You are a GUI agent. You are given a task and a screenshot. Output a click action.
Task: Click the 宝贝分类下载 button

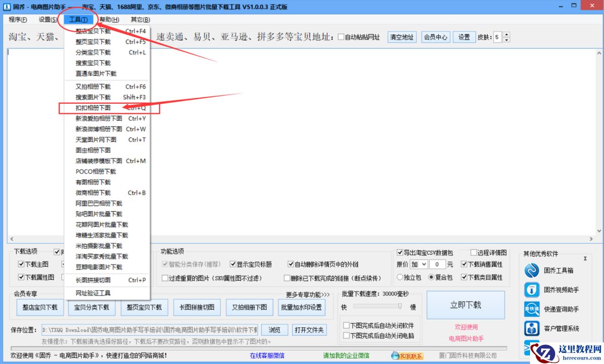[x=92, y=307]
